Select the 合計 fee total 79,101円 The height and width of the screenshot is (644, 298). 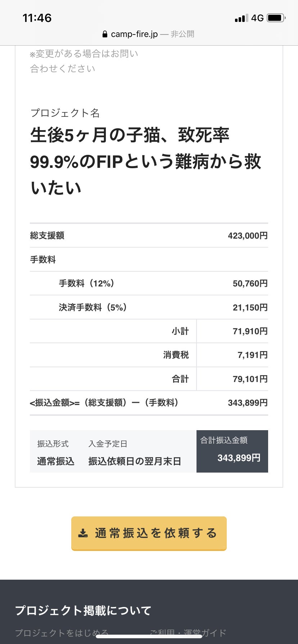coord(250,379)
